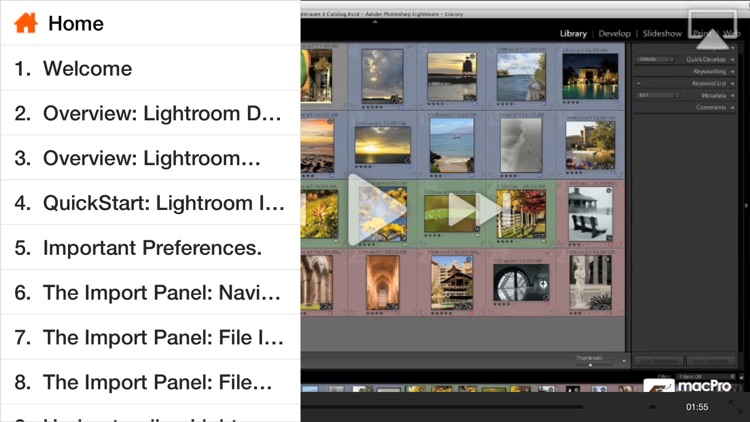Expand the Quick Develop panel
The height and width of the screenshot is (422, 750).
click(706, 59)
